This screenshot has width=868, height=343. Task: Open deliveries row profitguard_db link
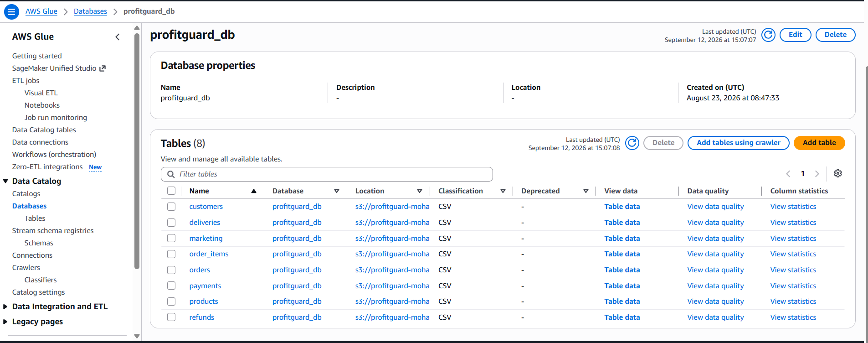[x=297, y=223]
